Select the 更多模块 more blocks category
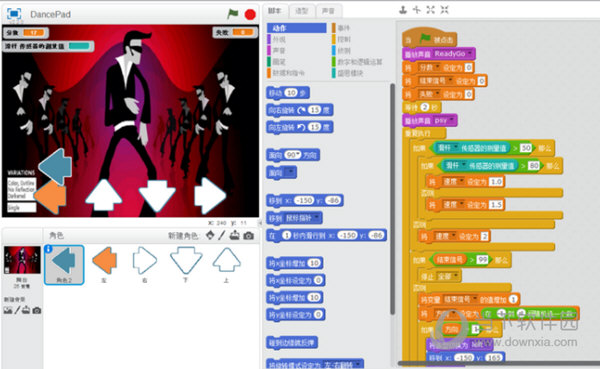 (347, 73)
